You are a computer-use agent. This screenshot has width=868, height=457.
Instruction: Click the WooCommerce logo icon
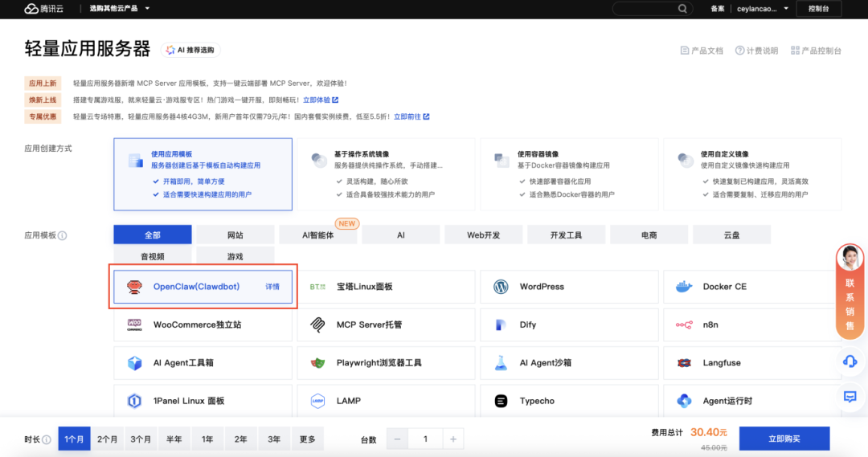[x=134, y=324]
